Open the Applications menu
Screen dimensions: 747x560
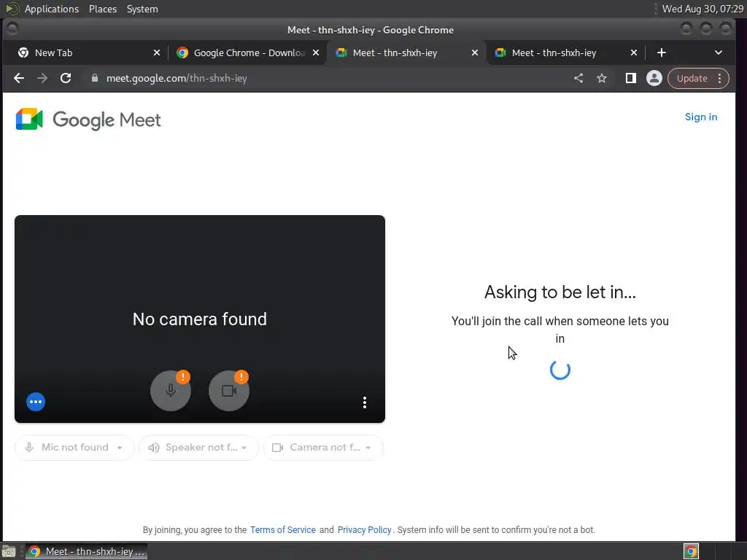[52, 9]
